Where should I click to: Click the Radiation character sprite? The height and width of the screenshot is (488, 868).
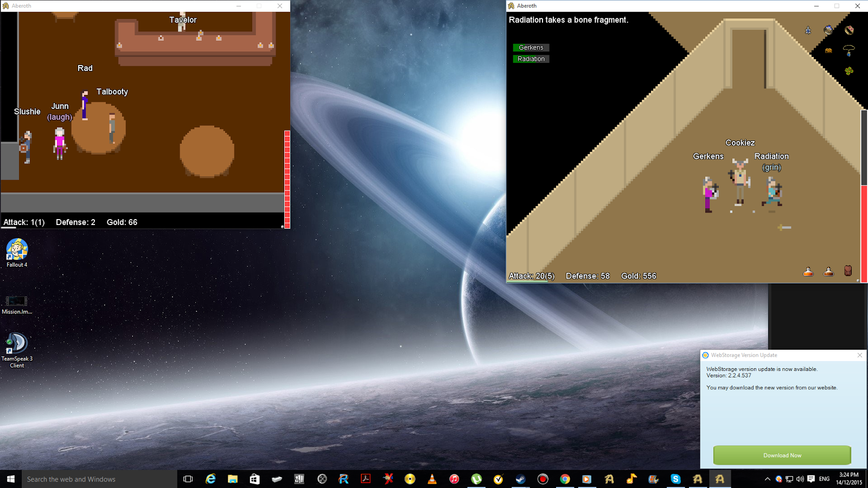click(x=772, y=192)
